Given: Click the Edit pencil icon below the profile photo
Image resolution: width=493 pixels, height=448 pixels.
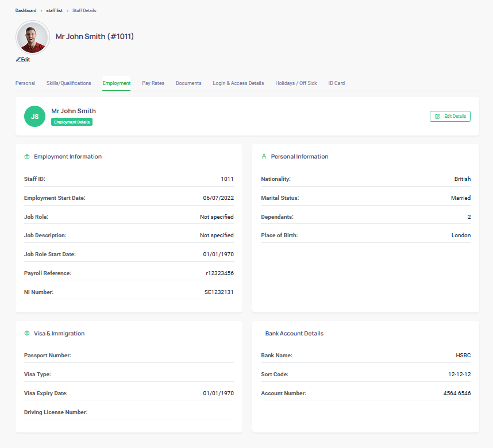Looking at the screenshot, I should point(18,59).
